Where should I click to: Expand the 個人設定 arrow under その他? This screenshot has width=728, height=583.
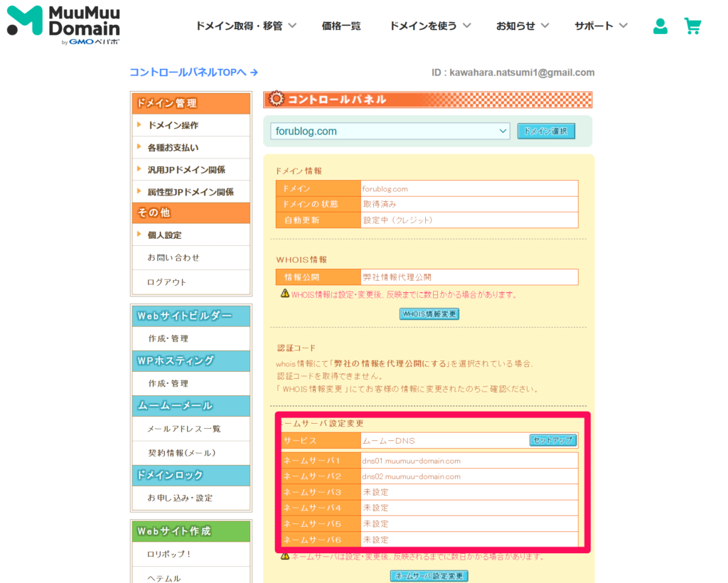[x=139, y=235]
